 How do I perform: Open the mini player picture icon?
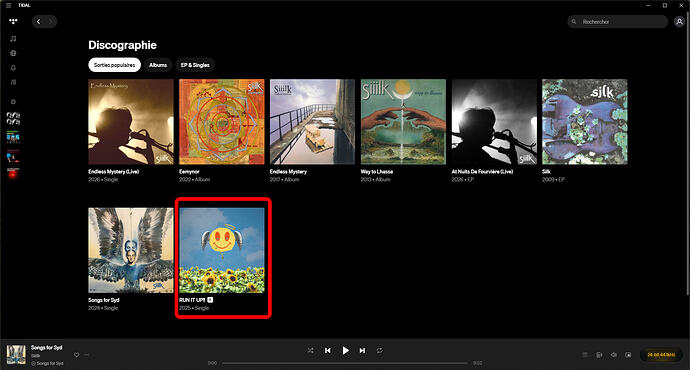tap(628, 355)
